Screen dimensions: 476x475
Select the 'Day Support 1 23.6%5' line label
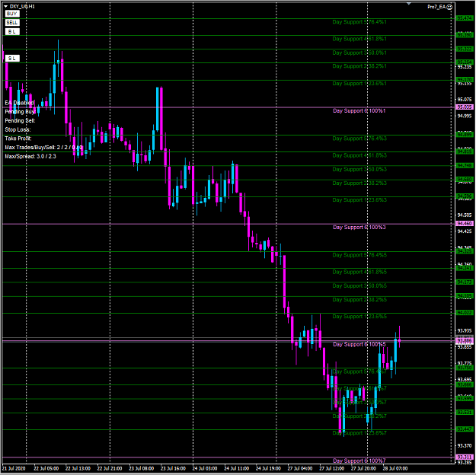[x=359, y=317]
